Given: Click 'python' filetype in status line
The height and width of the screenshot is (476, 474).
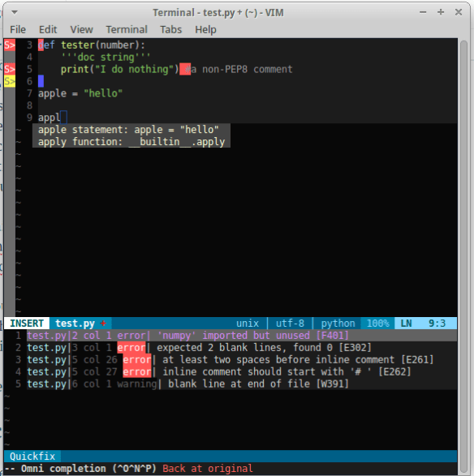Looking at the screenshot, I should pyautogui.click(x=338, y=324).
